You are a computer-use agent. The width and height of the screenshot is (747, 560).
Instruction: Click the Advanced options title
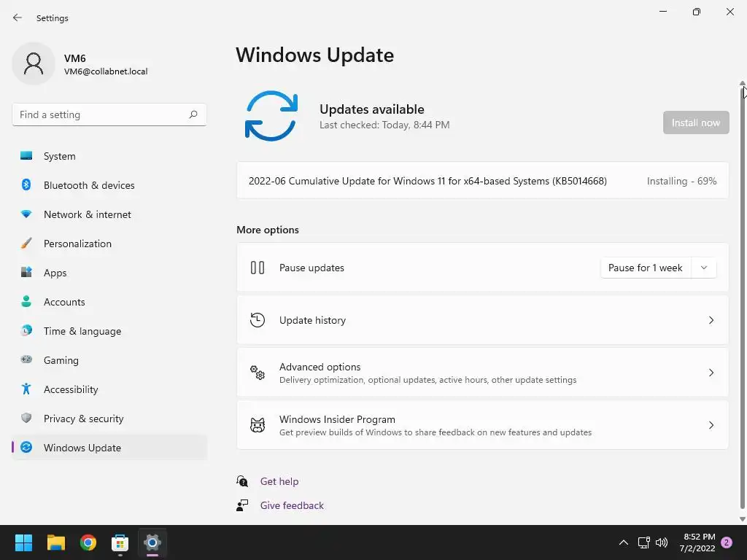[320, 367]
